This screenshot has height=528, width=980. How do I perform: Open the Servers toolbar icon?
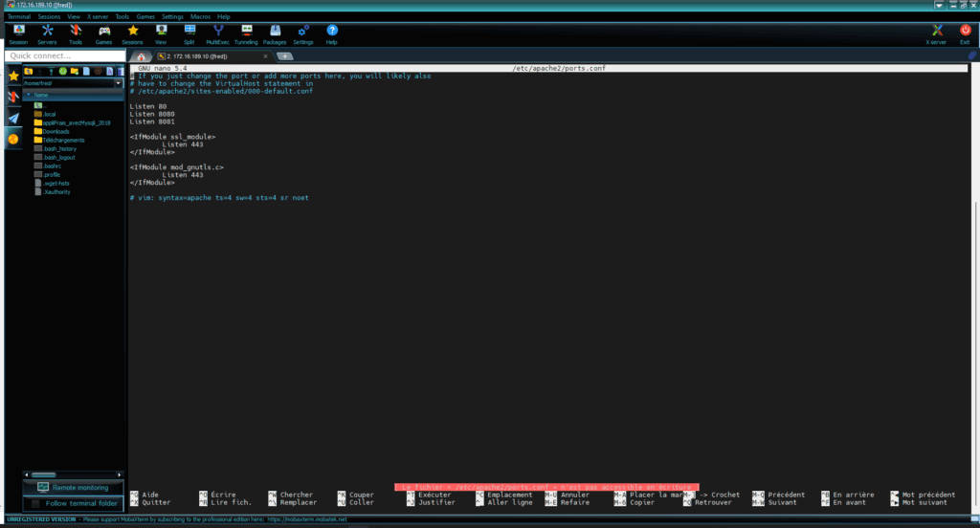coord(47,34)
